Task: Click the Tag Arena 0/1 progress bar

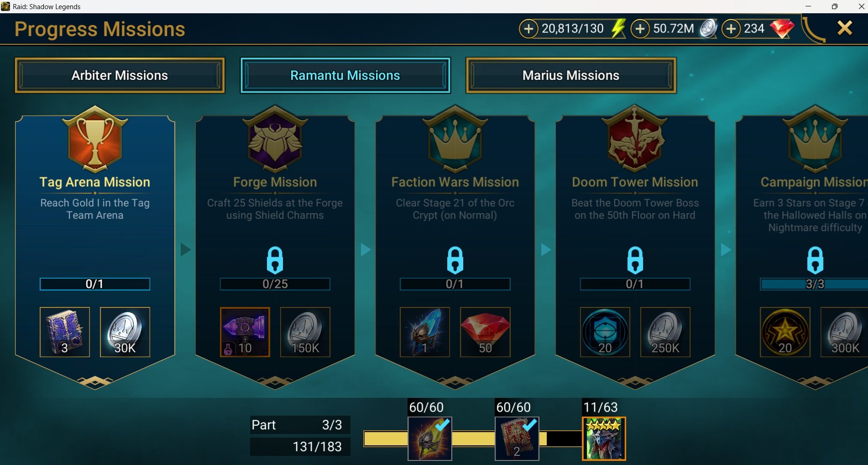Action: (x=95, y=284)
